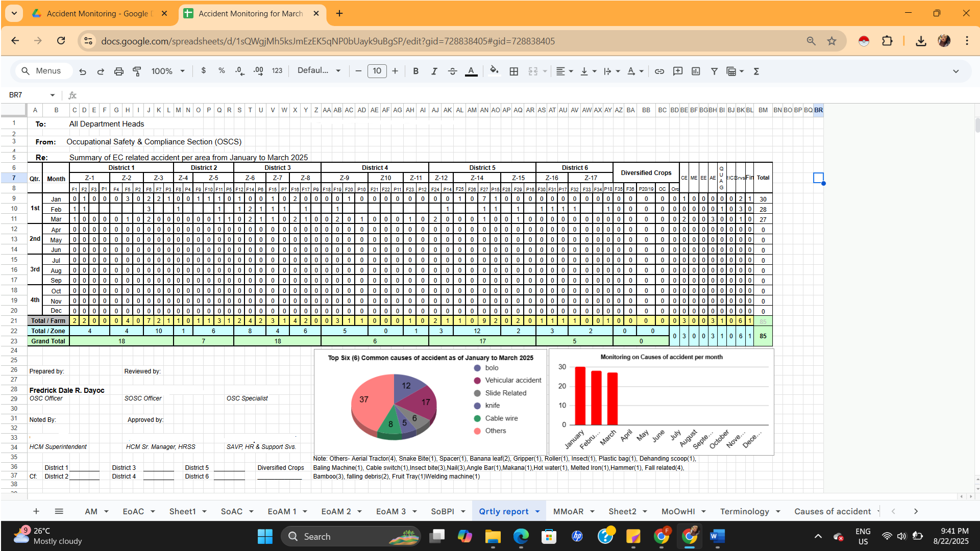Toggle italic formatting
Viewport: 980px width, 551px height.
tap(434, 71)
